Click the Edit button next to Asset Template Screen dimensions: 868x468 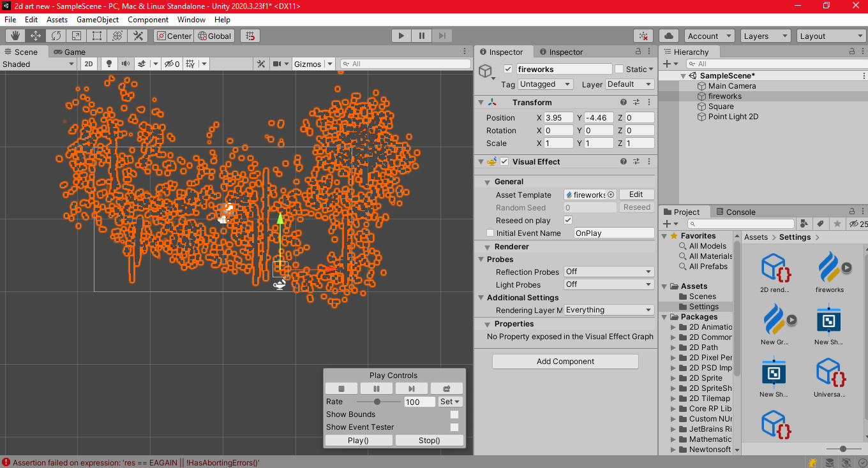click(636, 194)
